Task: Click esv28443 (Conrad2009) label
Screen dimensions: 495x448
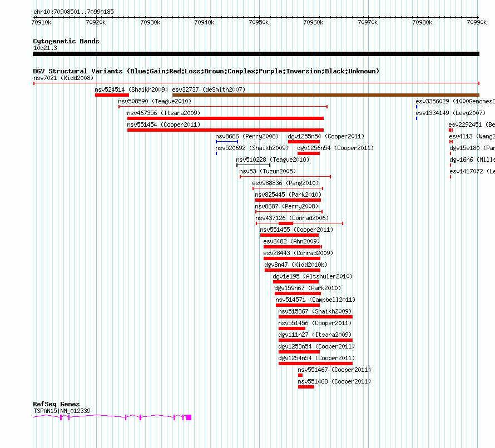Action: click(298, 253)
